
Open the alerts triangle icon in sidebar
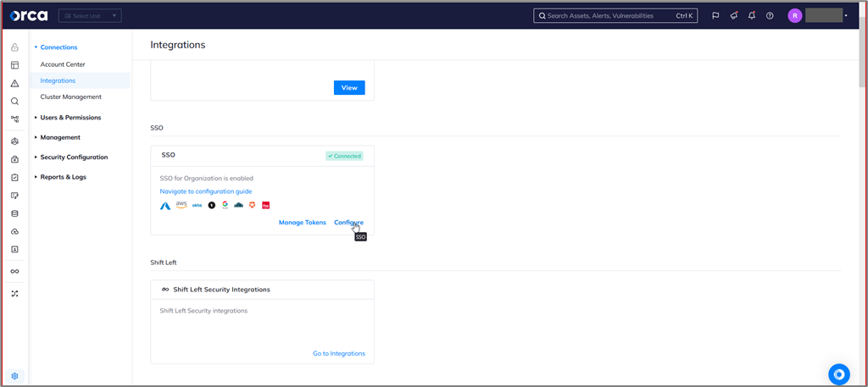pos(14,83)
